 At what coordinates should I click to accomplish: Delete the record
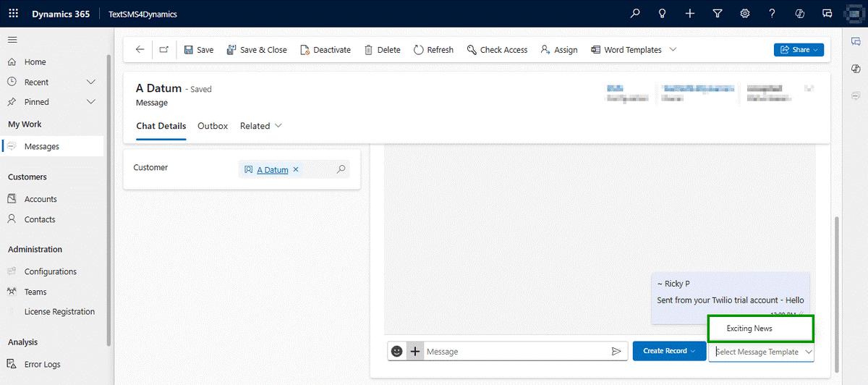pos(382,50)
